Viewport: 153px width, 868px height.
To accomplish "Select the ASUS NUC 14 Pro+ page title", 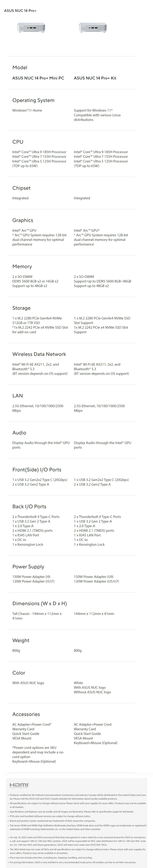I will [x=20, y=11].
